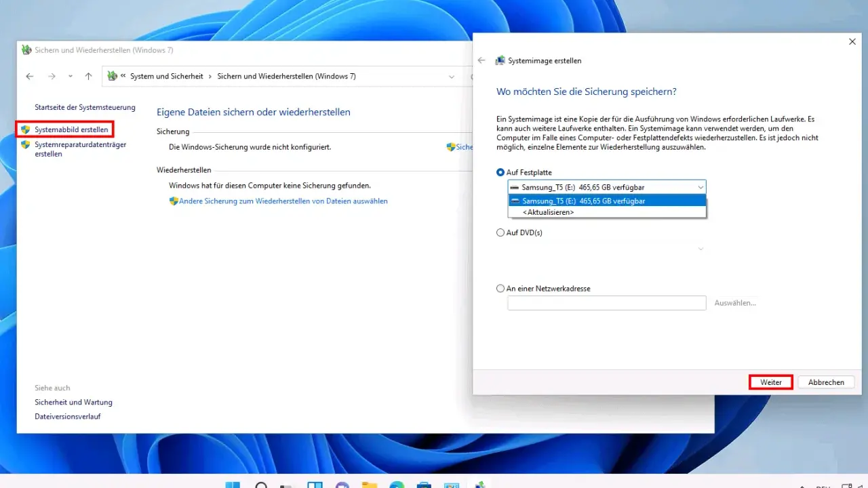Click the text Die Windows-Sicherung wurde nicht konfiguriert.
Viewport: 868px width, 488px height.
click(x=250, y=147)
